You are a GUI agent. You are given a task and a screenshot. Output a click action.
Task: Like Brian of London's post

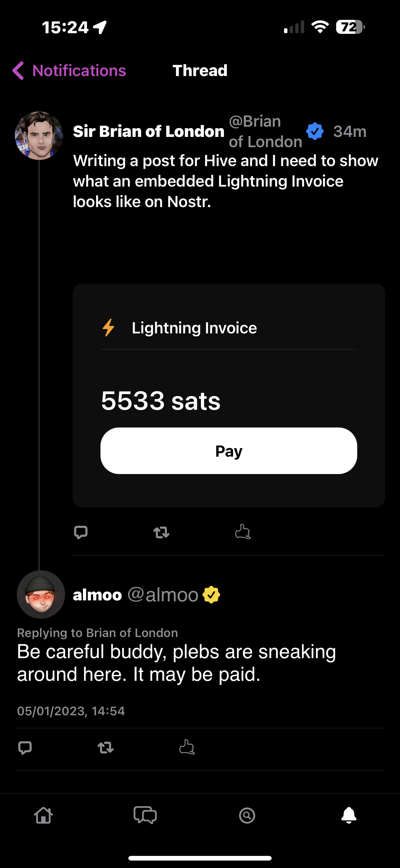pyautogui.click(x=243, y=532)
